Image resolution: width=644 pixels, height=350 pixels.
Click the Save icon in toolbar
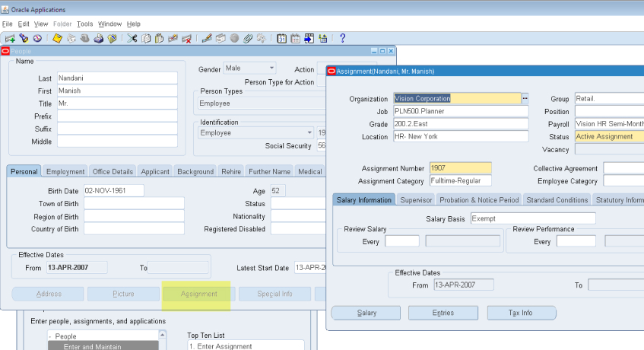pos(58,38)
